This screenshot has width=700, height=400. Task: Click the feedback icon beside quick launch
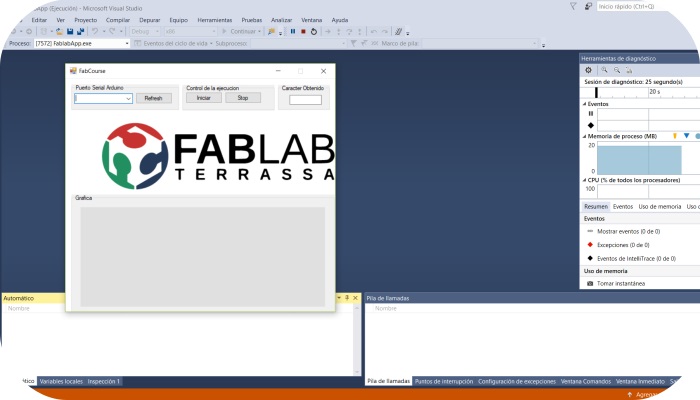(x=588, y=6)
